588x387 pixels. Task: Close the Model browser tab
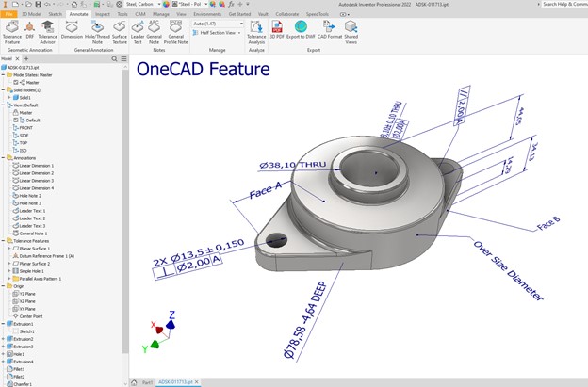coord(17,58)
